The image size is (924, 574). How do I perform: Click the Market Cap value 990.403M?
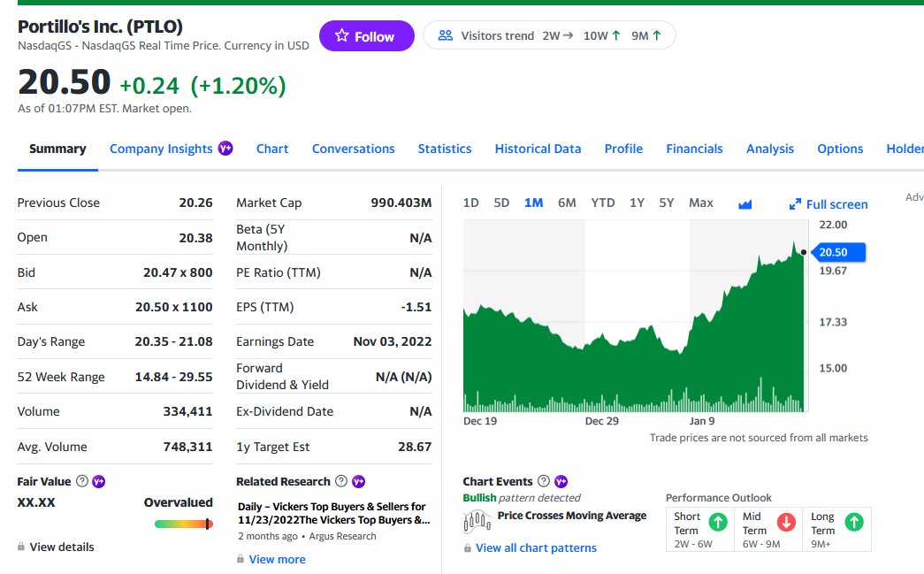(x=401, y=203)
